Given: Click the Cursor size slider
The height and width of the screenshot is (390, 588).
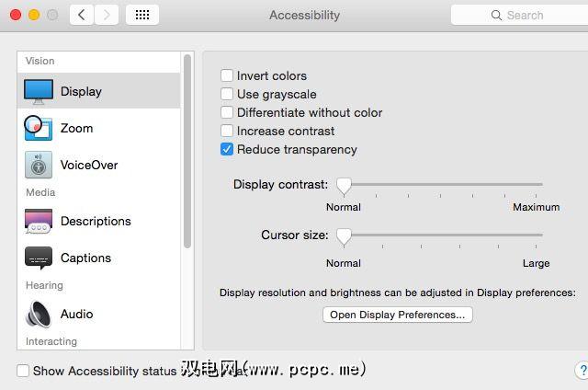Looking at the screenshot, I should point(344,236).
